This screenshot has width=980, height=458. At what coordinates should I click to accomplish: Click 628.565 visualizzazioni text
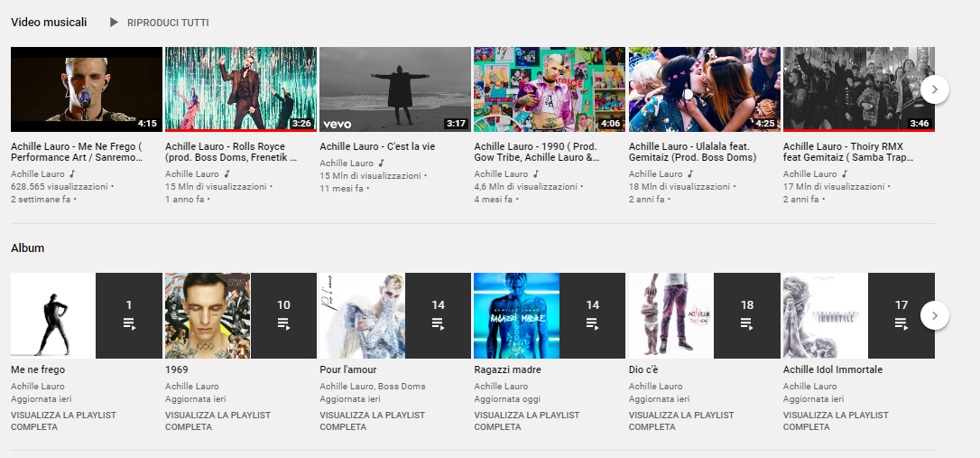[60, 186]
